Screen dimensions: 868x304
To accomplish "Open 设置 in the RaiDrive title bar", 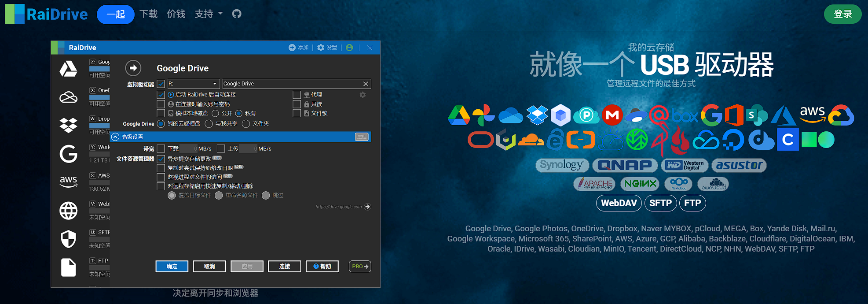I will [x=327, y=48].
